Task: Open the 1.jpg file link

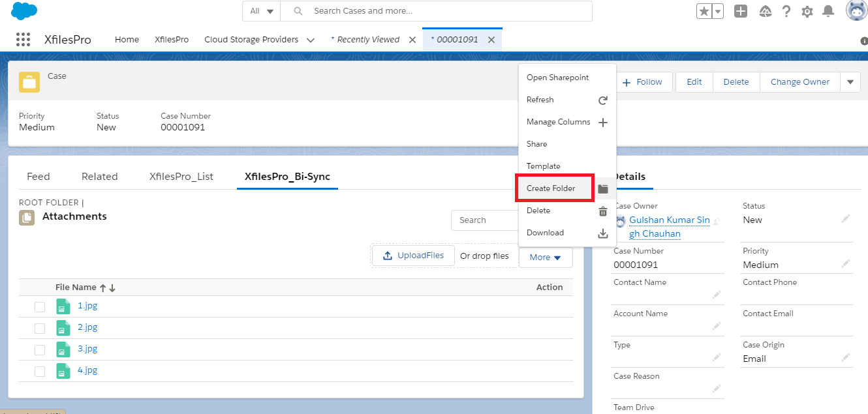Action: [x=87, y=305]
